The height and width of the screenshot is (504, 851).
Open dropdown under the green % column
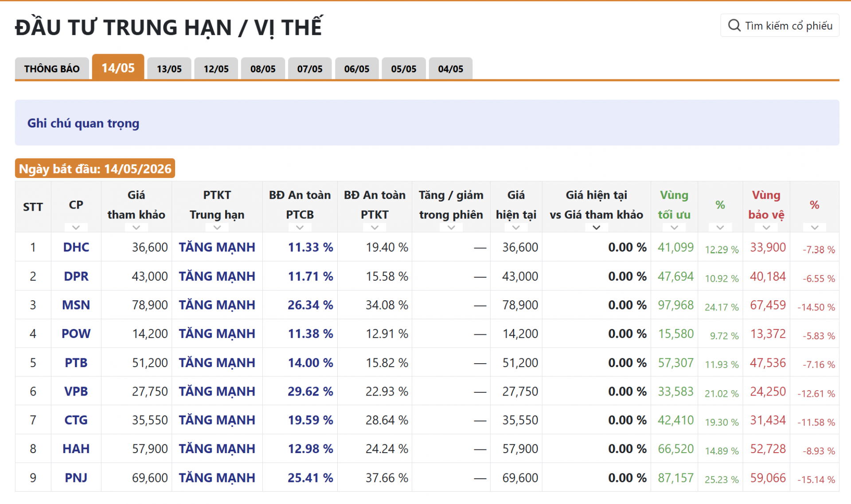pos(720,228)
